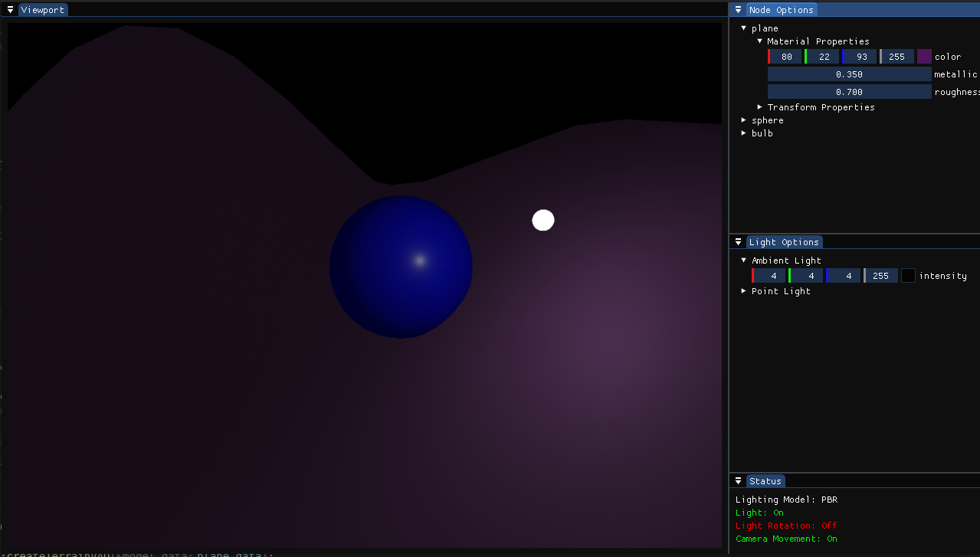This screenshot has height=557, width=980.
Task: Select the Status tab
Action: point(765,481)
